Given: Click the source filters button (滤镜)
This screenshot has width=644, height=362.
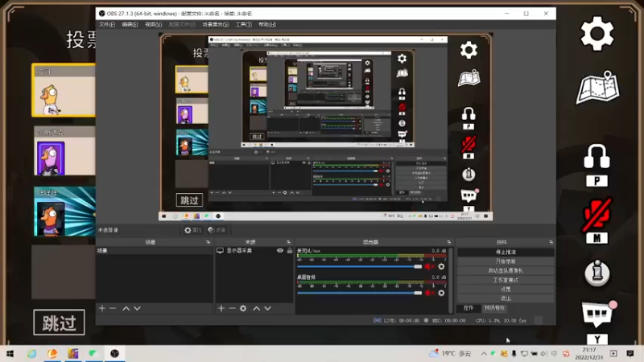Looking at the screenshot, I should click(x=217, y=230).
